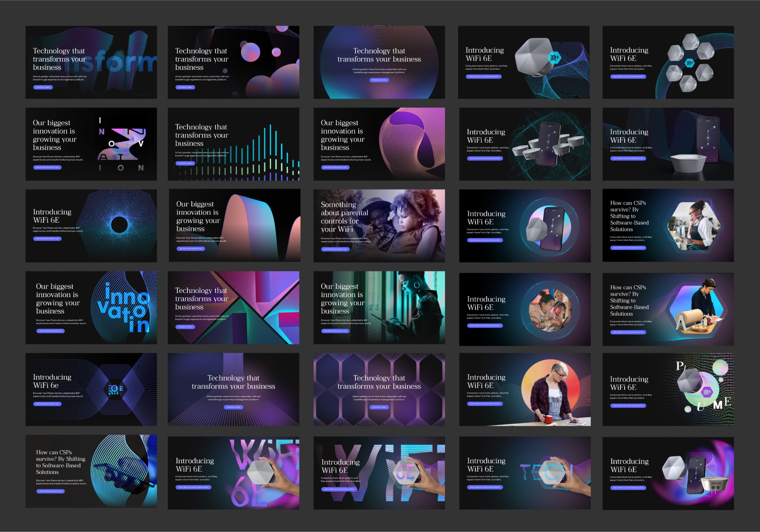
Task: Select the 'innovation' blue text swirl banner
Action: [91, 308]
